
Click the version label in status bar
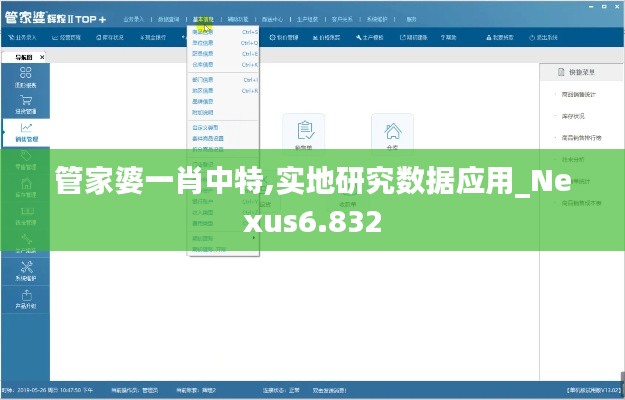pos(594,390)
